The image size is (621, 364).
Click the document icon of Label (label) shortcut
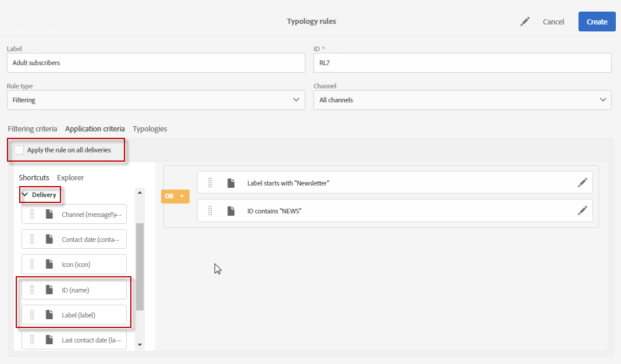click(x=49, y=315)
